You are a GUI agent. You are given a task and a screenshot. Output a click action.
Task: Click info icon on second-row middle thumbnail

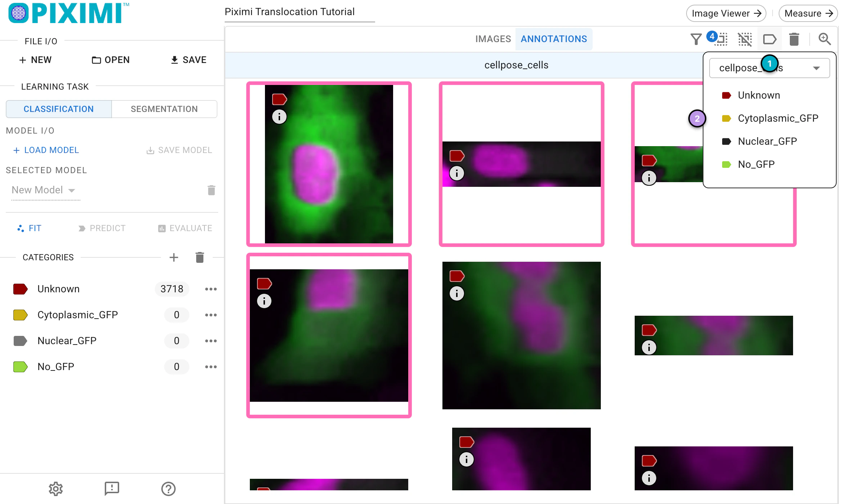(x=457, y=293)
